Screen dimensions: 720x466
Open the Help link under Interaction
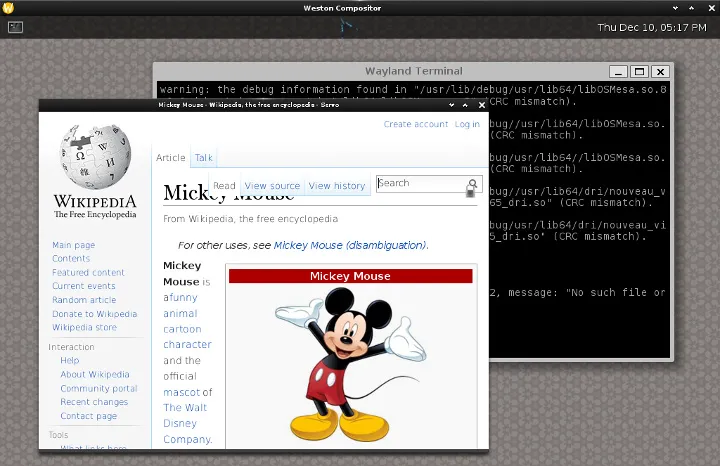pyautogui.click(x=70, y=360)
